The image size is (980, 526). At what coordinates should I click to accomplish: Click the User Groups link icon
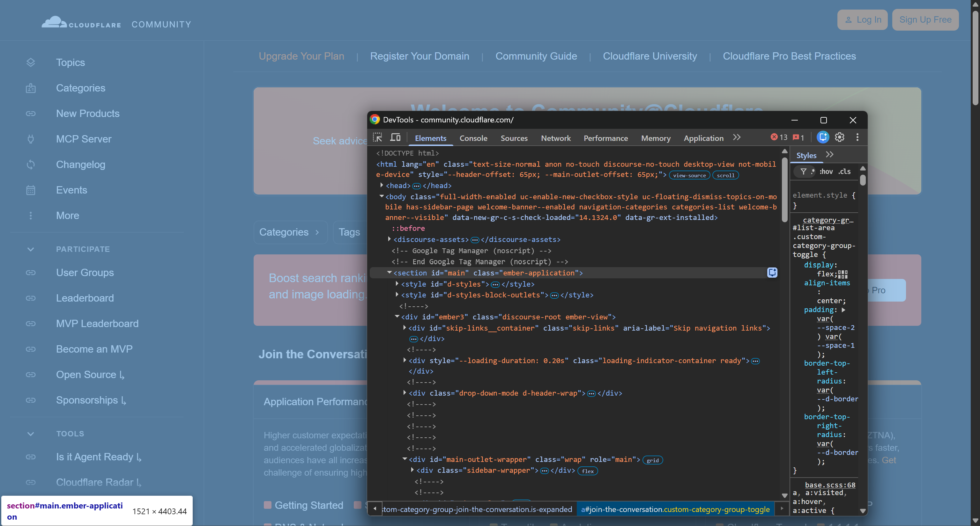(x=31, y=273)
